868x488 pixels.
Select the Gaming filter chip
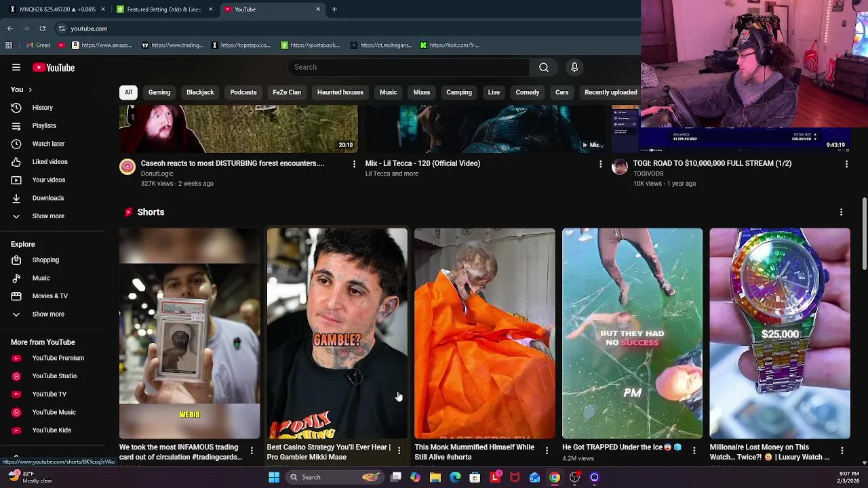click(x=159, y=92)
